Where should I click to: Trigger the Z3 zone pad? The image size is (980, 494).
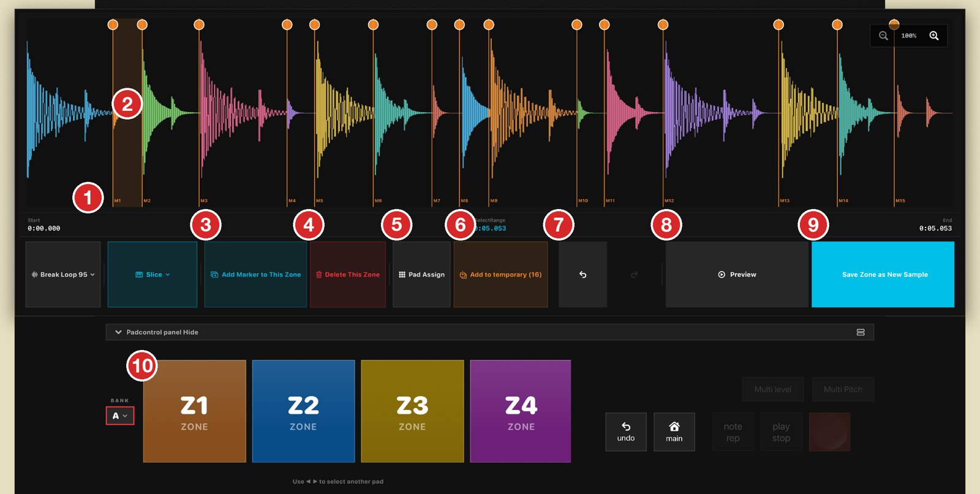click(x=412, y=411)
